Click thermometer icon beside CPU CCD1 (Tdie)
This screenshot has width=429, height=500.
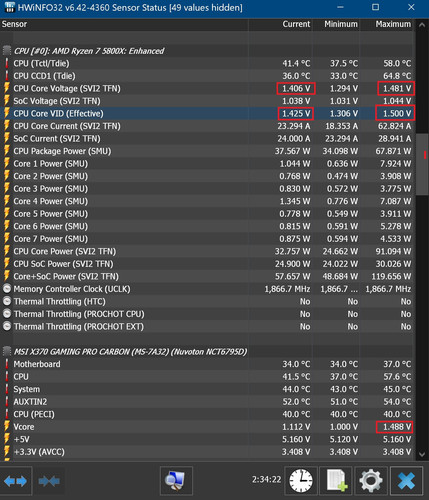(x=7, y=76)
